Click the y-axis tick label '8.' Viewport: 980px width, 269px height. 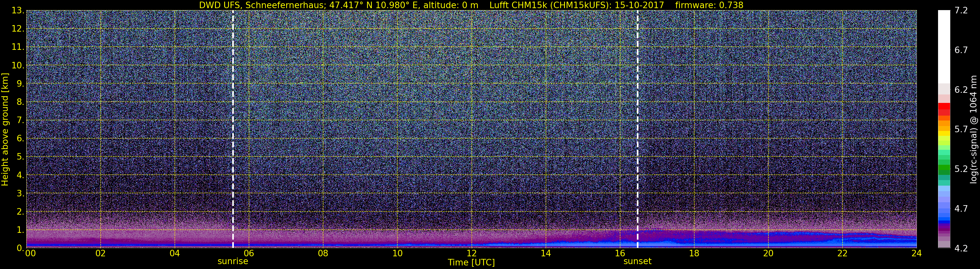point(20,102)
